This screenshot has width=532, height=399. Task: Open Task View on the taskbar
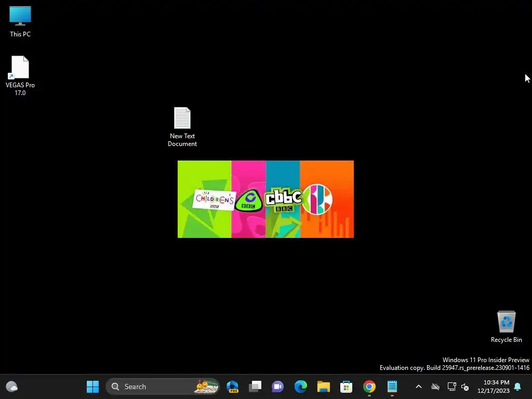click(255, 387)
